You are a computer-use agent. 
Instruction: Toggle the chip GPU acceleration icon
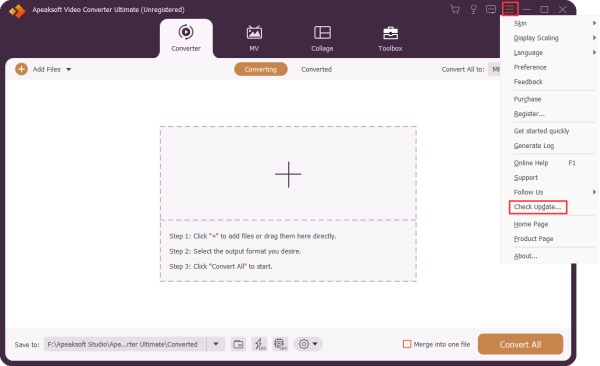(x=280, y=344)
